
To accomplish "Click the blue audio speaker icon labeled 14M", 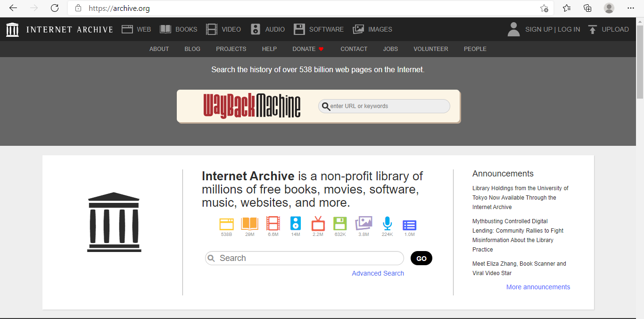I will point(296,224).
